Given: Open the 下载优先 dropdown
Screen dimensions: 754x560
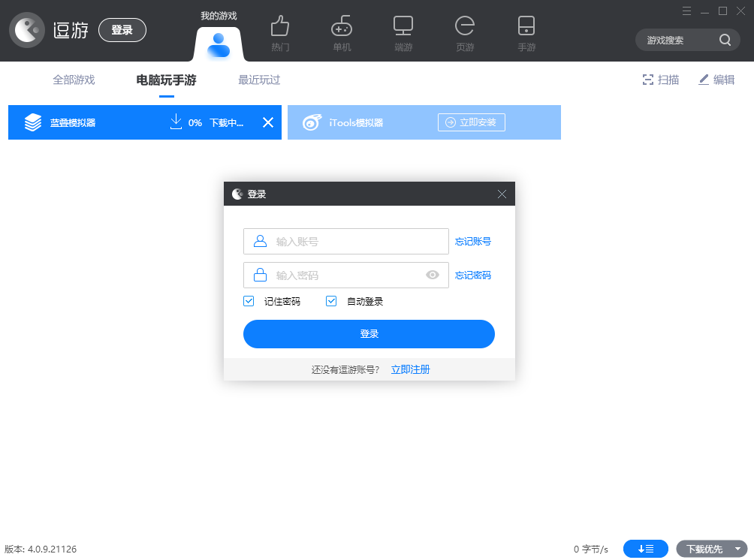Looking at the screenshot, I should [x=710, y=549].
